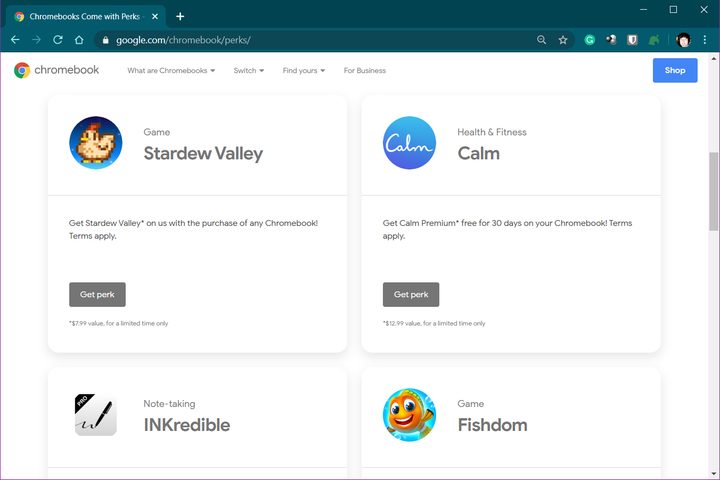Click the page vertical scrollbar thumb
This screenshot has width=720, height=480.
[x=713, y=191]
